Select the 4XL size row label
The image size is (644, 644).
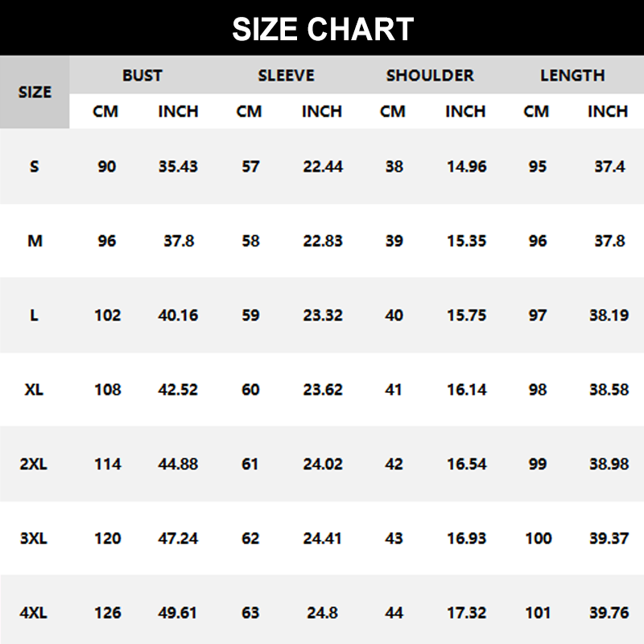point(34,613)
